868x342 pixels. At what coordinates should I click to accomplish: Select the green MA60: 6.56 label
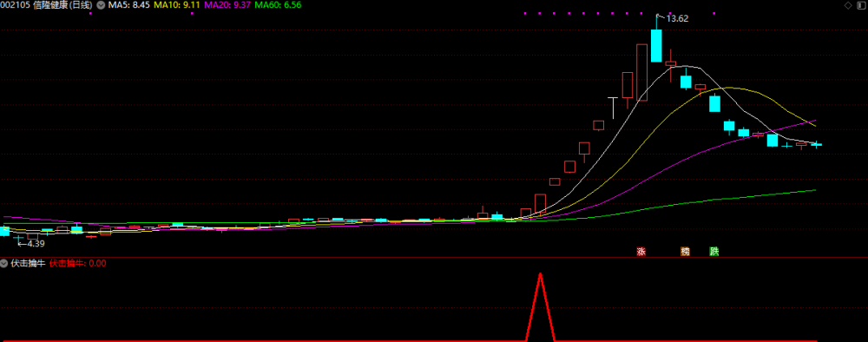coord(278,5)
